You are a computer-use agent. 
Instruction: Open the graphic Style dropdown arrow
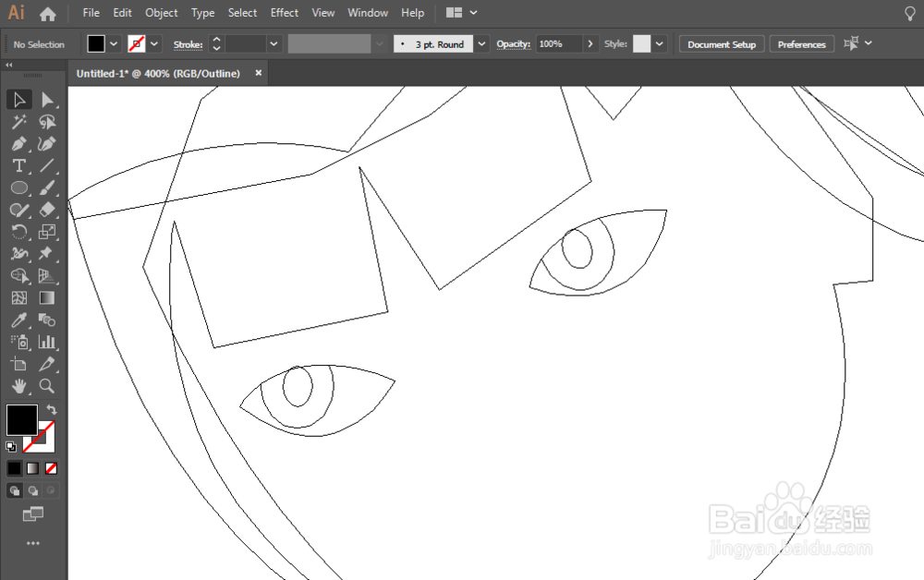coord(660,43)
